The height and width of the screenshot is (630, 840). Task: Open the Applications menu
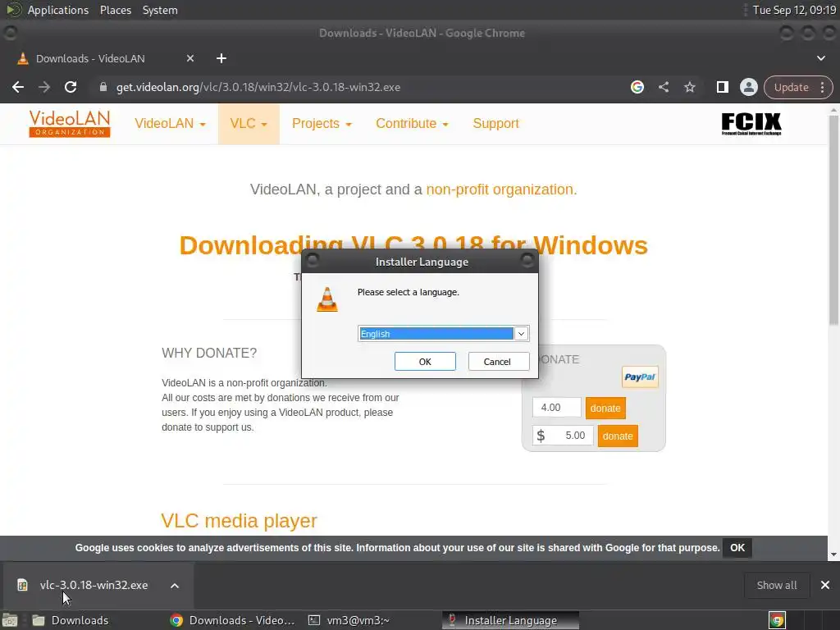point(58,10)
